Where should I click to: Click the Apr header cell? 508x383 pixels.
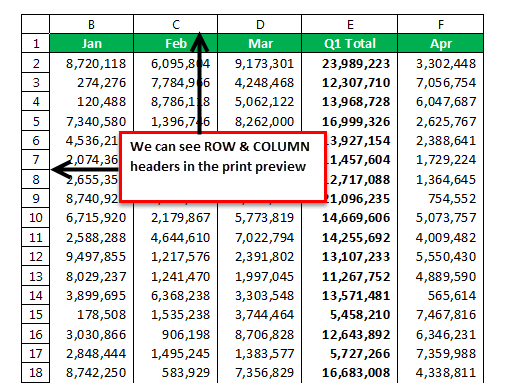click(x=440, y=43)
